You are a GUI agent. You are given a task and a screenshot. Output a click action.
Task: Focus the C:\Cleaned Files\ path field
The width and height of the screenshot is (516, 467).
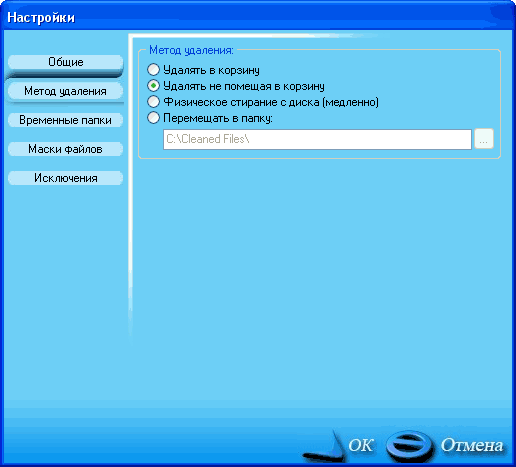coord(317,139)
